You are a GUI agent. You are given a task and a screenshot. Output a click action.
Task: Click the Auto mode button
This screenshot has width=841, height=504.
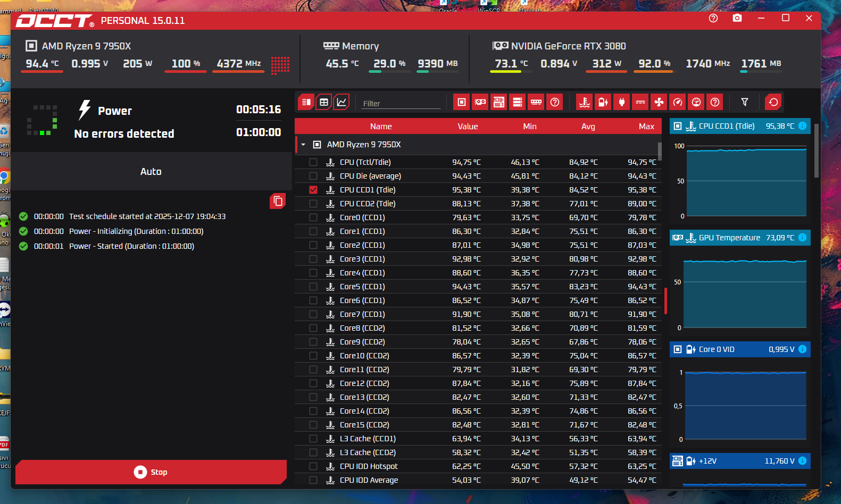(x=151, y=172)
